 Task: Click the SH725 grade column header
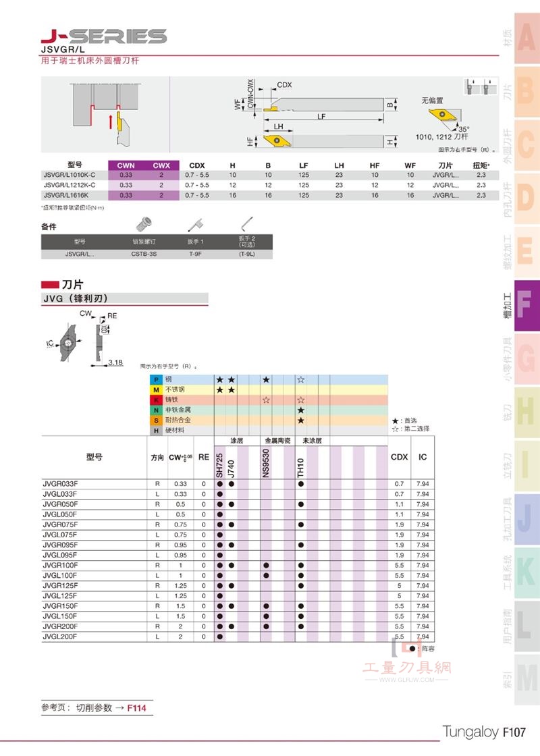[x=220, y=465]
